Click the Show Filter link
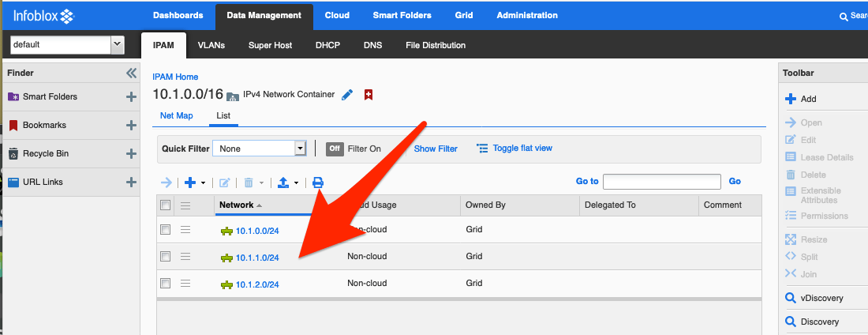 point(436,149)
